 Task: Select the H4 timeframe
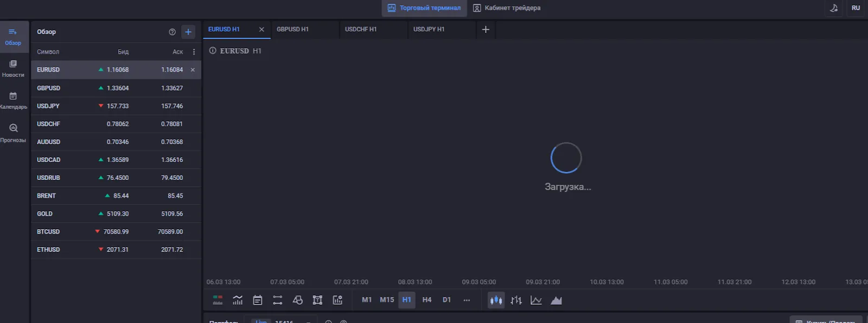coord(427,300)
